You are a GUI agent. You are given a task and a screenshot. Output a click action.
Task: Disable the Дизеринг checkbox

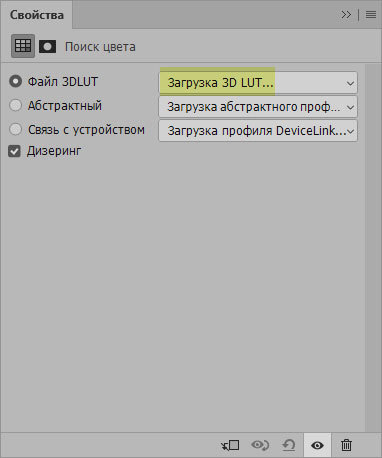[14, 151]
